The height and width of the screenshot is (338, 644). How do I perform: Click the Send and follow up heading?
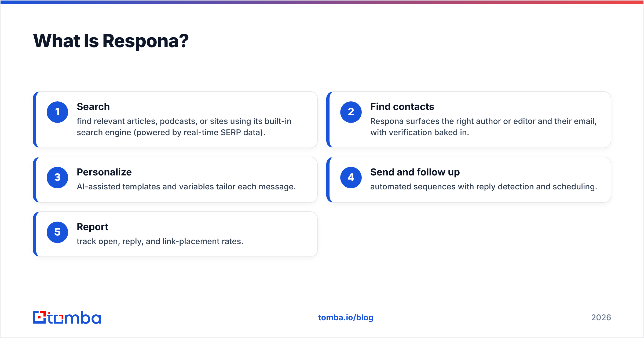click(415, 172)
